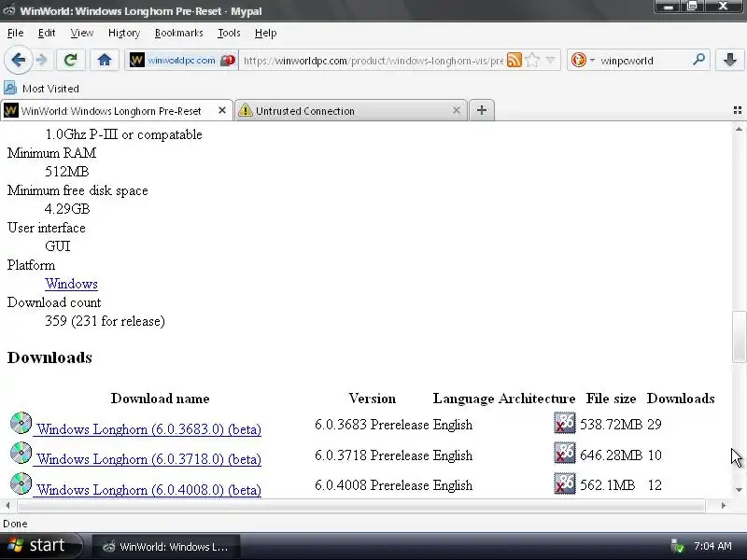Click the disc icon for Longhorn 6.0.4008.0
The width and height of the screenshot is (747, 560).
(x=21, y=483)
